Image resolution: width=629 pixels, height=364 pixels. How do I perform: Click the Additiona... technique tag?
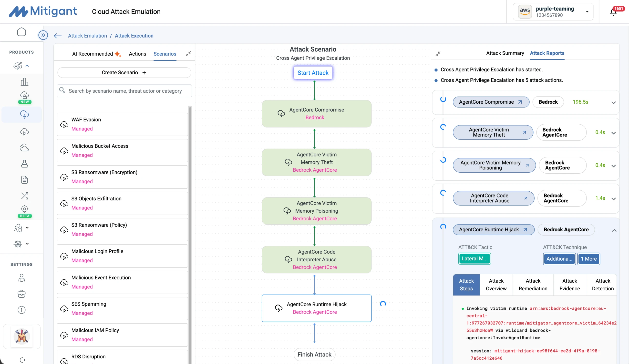(559, 259)
